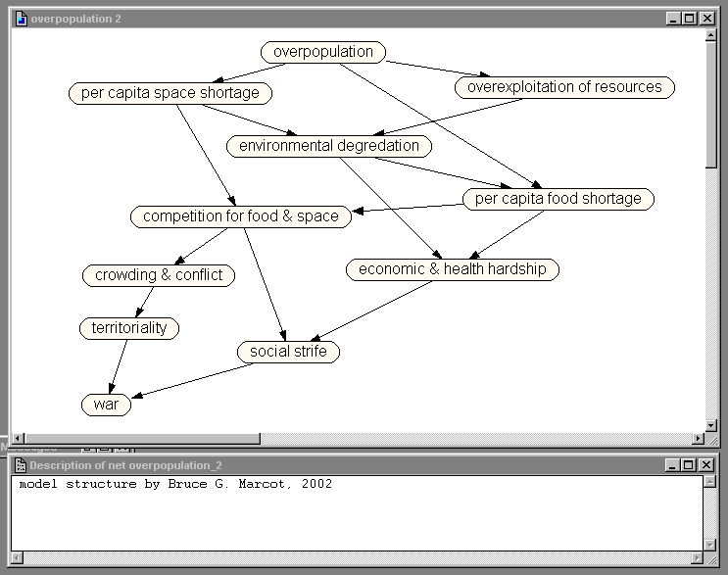Screen dimensions: 728x575
Task: Select the economic & health hardship node
Action: coord(453,269)
